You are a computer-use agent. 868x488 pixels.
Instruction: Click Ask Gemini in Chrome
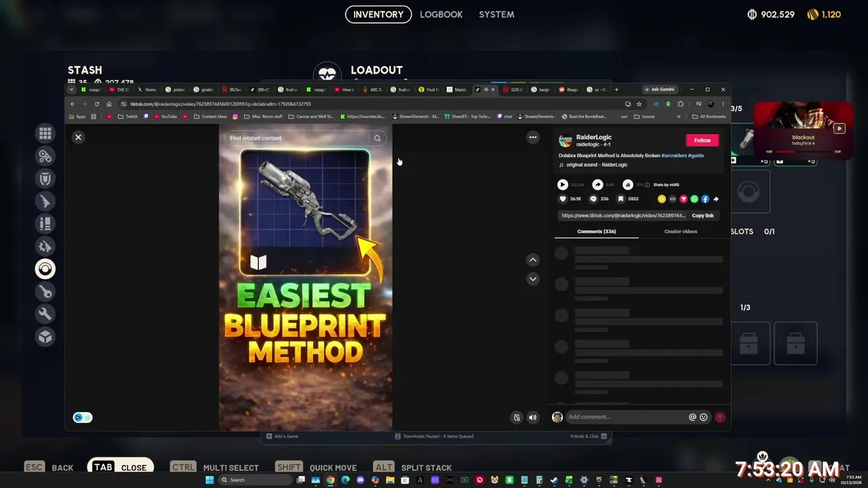pyautogui.click(x=659, y=89)
